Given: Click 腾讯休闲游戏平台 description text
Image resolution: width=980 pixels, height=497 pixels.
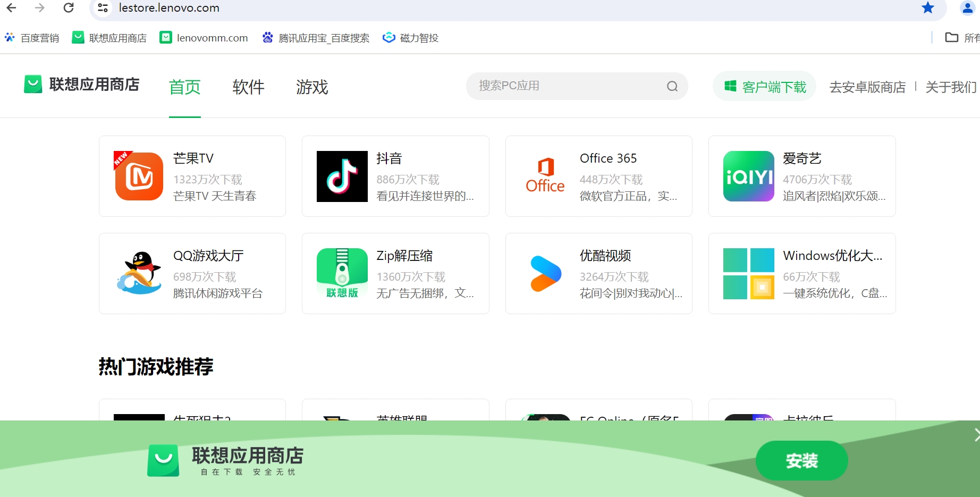Looking at the screenshot, I should coord(218,293).
